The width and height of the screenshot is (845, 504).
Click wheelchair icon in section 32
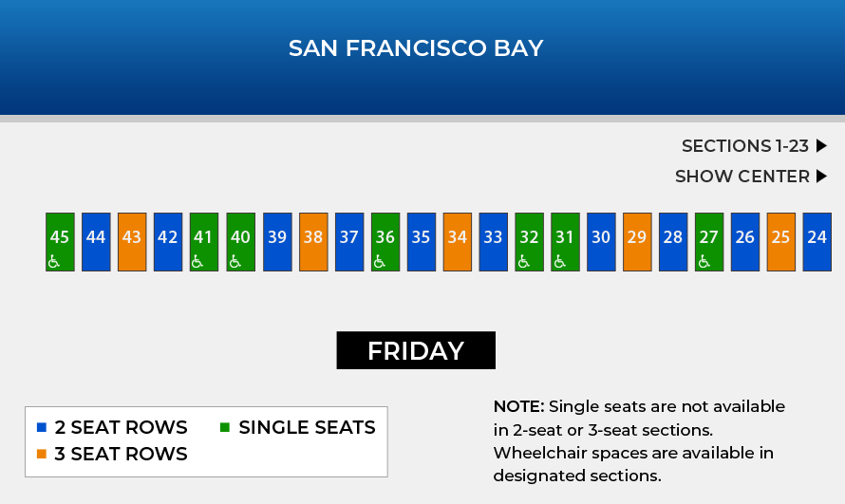(523, 262)
